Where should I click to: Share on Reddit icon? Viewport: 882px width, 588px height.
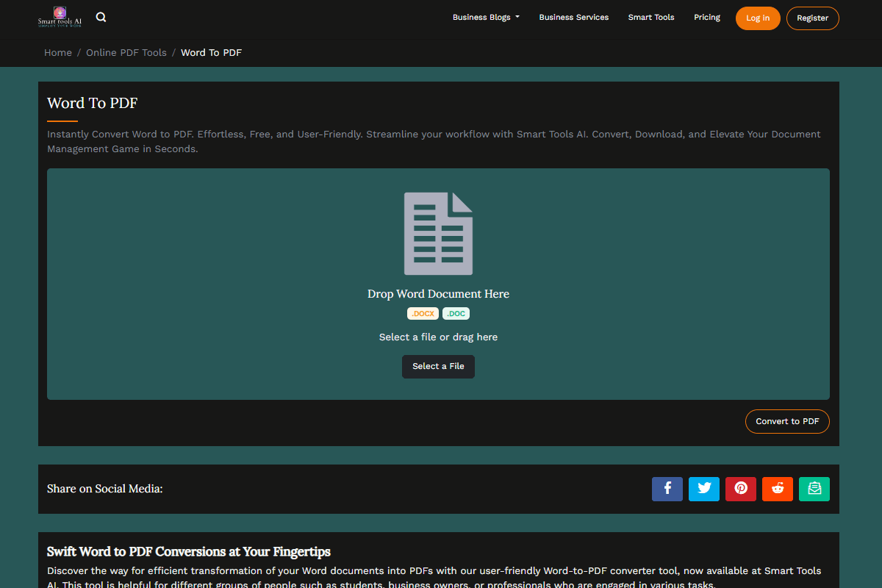click(x=778, y=489)
